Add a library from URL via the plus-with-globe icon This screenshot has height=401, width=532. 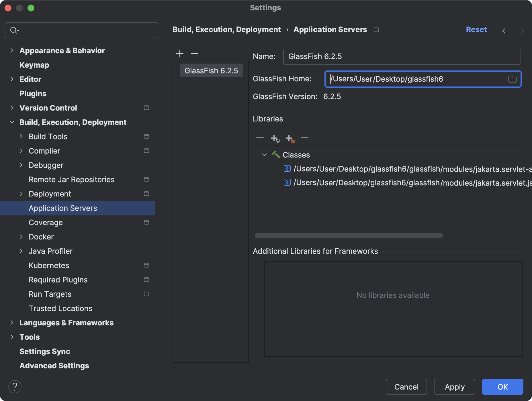pyautogui.click(x=275, y=138)
